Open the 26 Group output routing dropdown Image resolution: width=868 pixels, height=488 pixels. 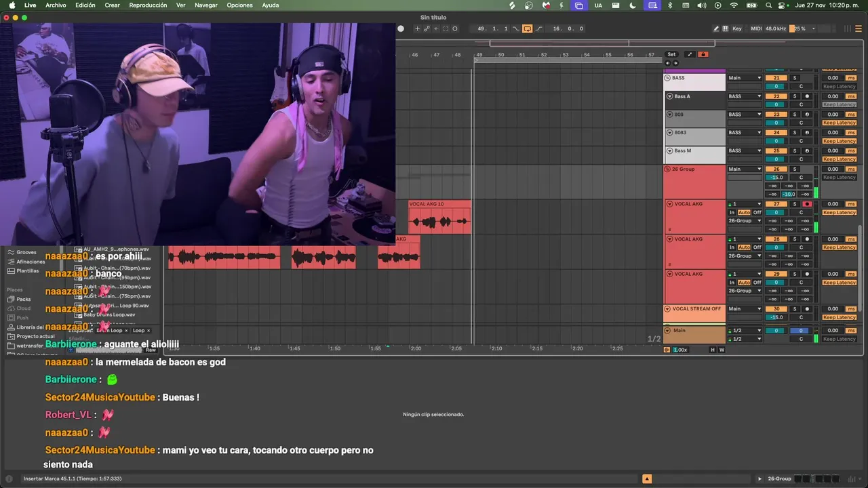[x=745, y=169]
